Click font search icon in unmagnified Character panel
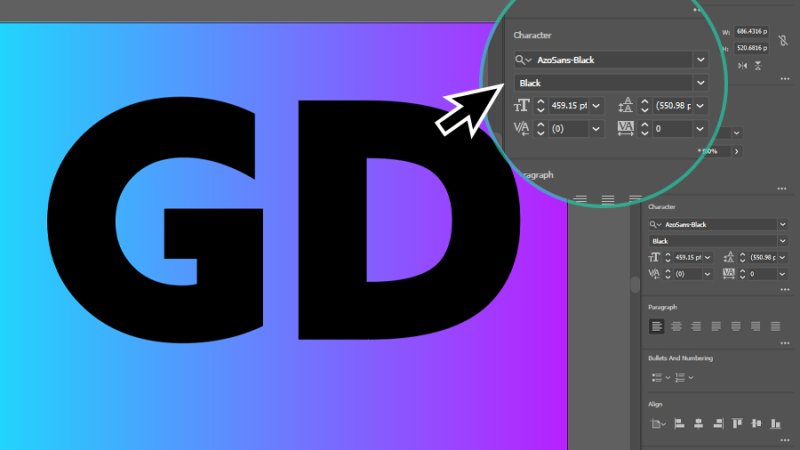 pos(655,224)
